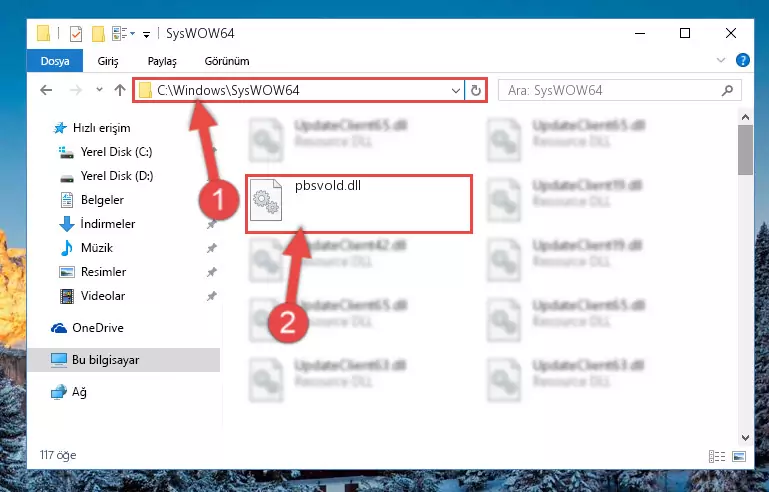Click the title bar folder icon
The width and height of the screenshot is (769, 492).
point(44,33)
